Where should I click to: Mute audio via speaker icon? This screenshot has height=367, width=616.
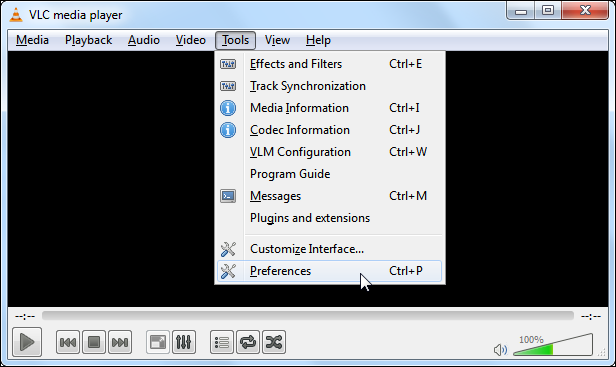tap(500, 349)
